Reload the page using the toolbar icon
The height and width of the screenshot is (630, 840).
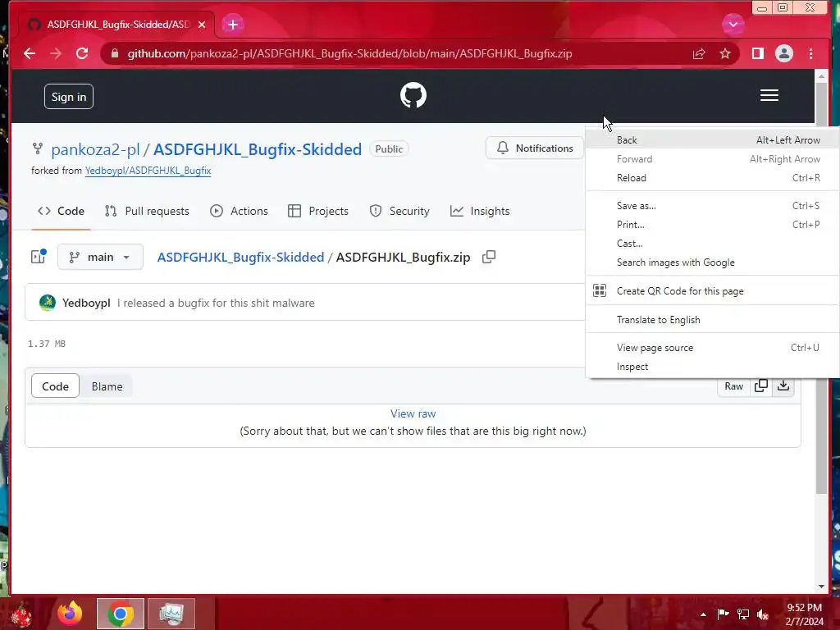pyautogui.click(x=82, y=53)
